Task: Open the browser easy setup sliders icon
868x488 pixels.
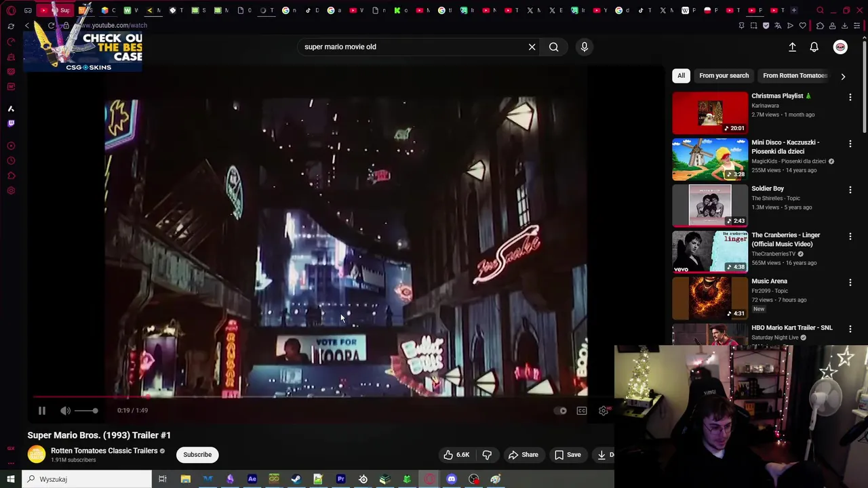Action: click(857, 26)
